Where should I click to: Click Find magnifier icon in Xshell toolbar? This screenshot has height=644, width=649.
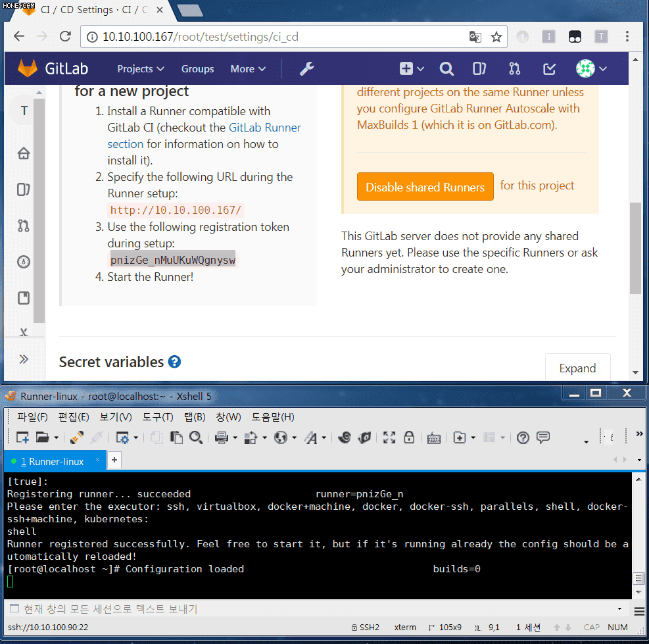(196, 437)
